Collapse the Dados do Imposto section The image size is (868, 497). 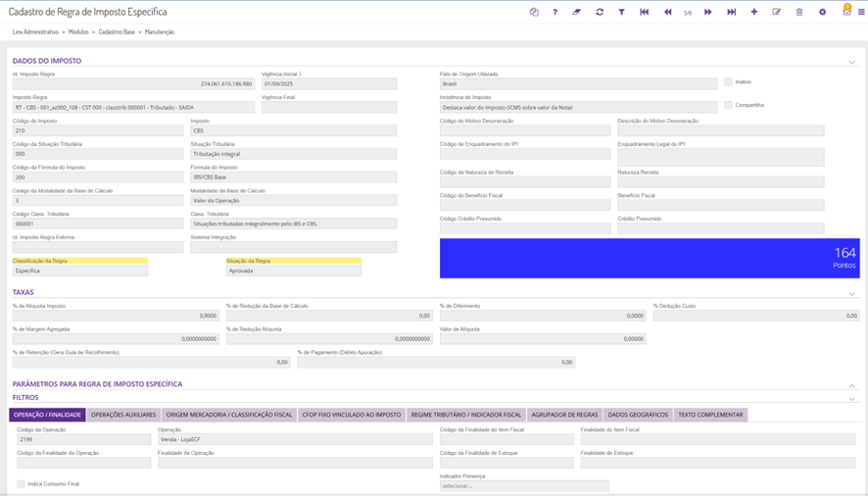click(x=852, y=63)
